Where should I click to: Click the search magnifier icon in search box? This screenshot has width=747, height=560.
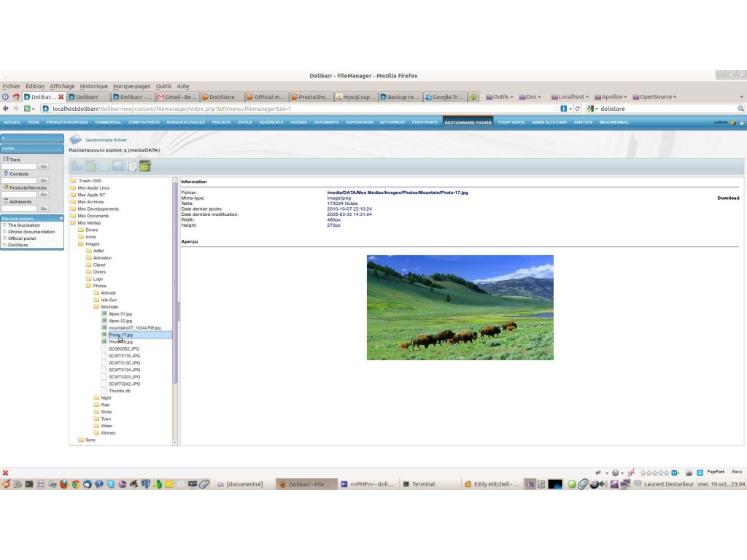(741, 109)
